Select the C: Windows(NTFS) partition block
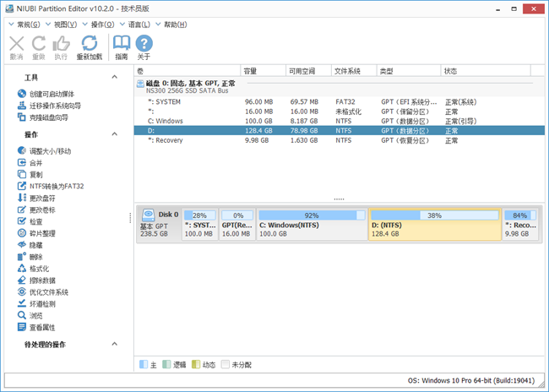This screenshot has height=392, width=549. (x=312, y=224)
